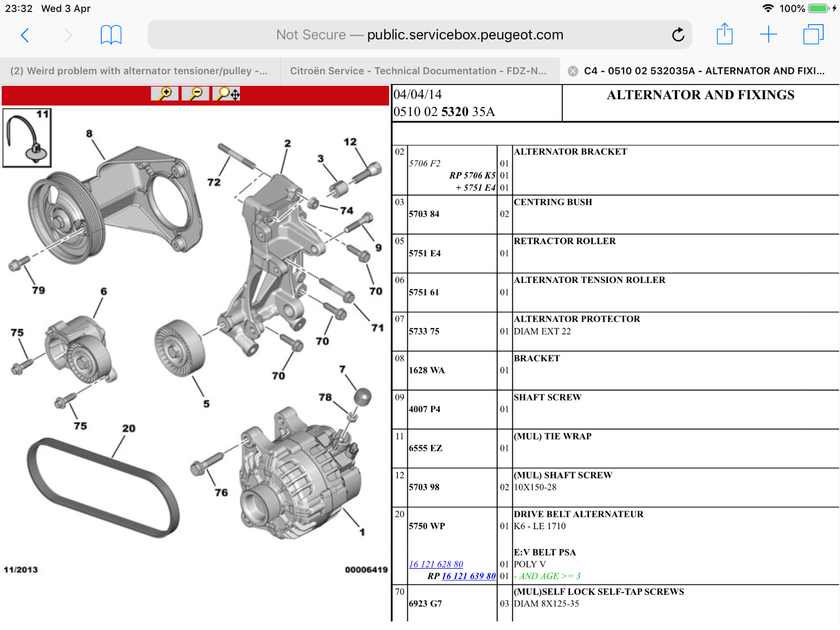This screenshot has width=840, height=630.
Task: Select part number 5751 61
Action: (424, 292)
